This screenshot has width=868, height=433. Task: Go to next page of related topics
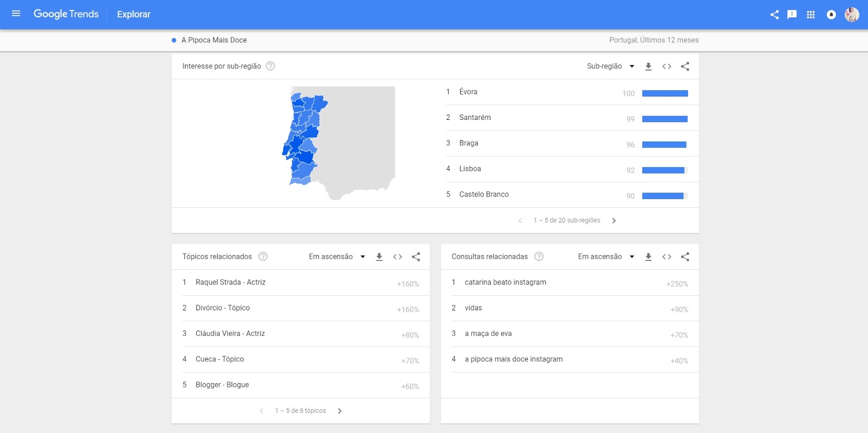[340, 411]
